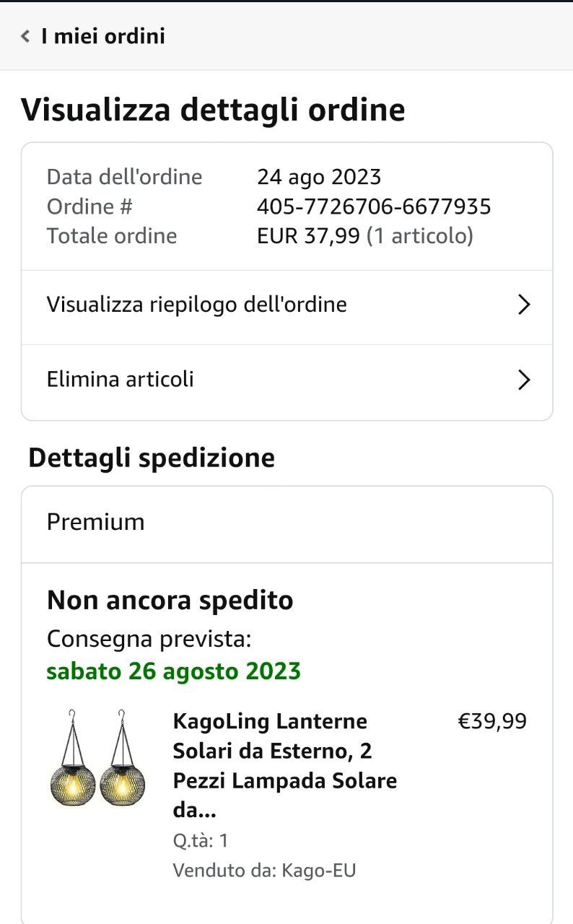Click the EUR 37,99 order total
The height and width of the screenshot is (924, 573).
pos(308,236)
